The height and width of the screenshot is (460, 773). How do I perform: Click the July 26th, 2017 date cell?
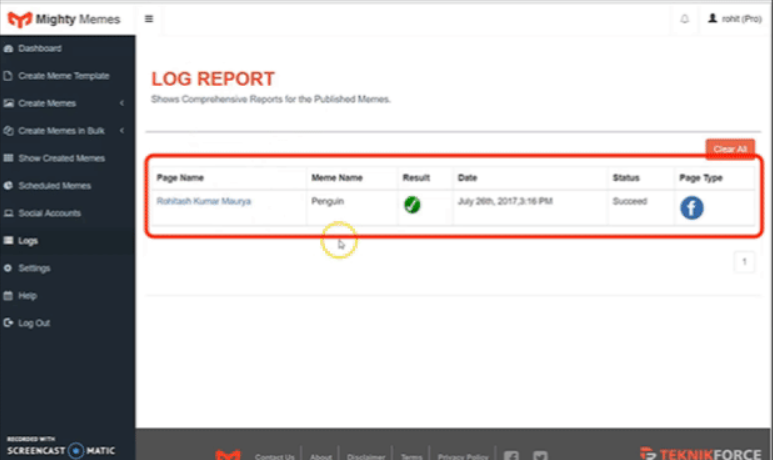(505, 201)
